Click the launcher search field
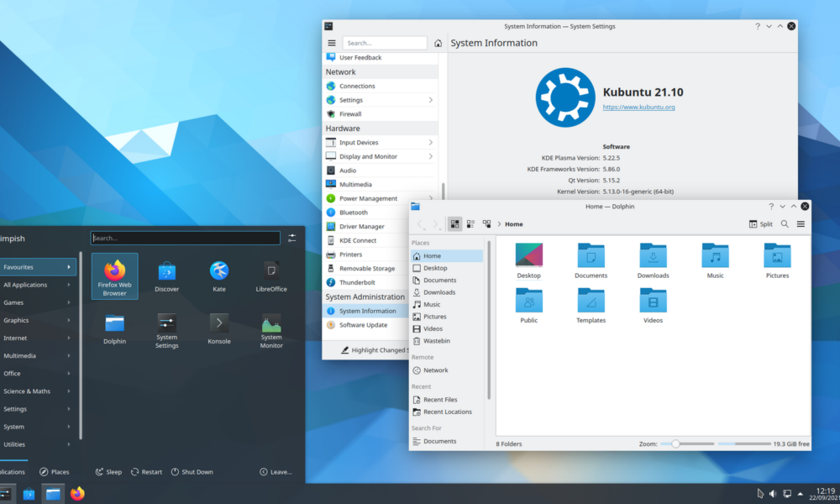The image size is (840, 504). [x=186, y=238]
